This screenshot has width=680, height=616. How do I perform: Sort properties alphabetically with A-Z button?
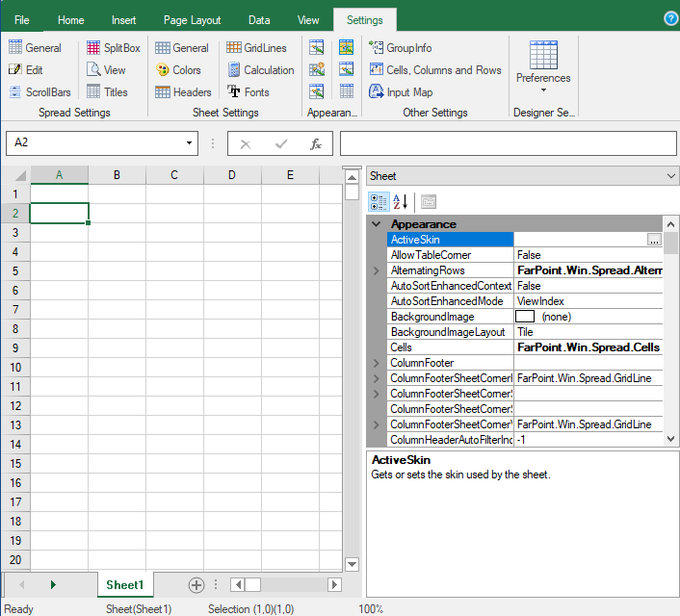pos(401,202)
